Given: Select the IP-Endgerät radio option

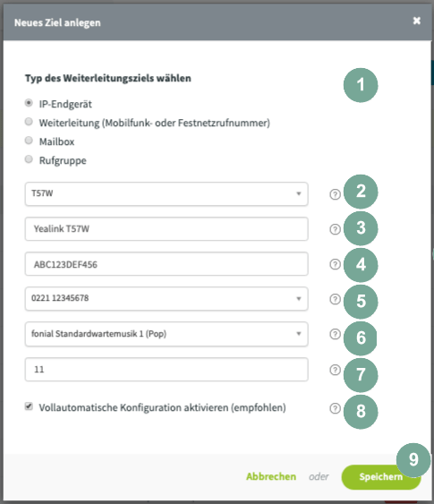Looking at the screenshot, I should click(29, 103).
